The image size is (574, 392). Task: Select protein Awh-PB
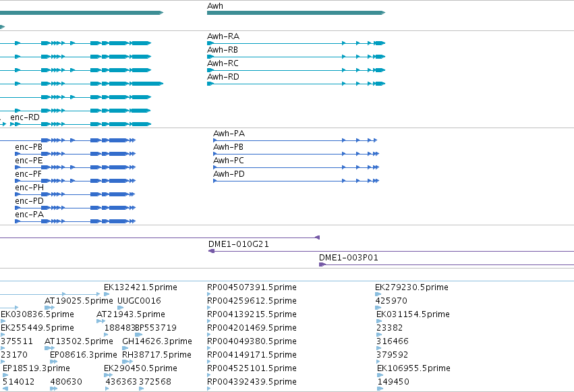[296, 154]
